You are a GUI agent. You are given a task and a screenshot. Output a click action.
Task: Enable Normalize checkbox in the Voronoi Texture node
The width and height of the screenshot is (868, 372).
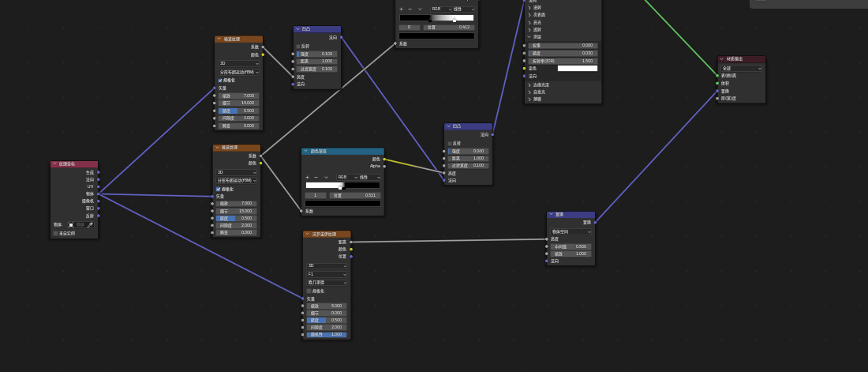click(309, 291)
